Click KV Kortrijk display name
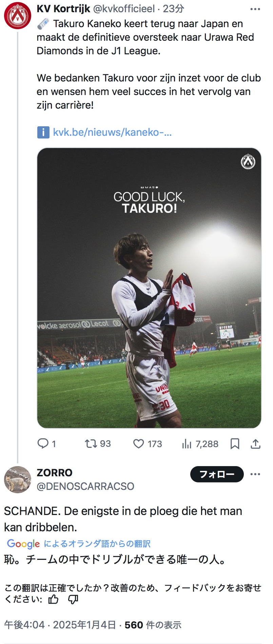The width and height of the screenshot is (273, 644). [x=63, y=8]
